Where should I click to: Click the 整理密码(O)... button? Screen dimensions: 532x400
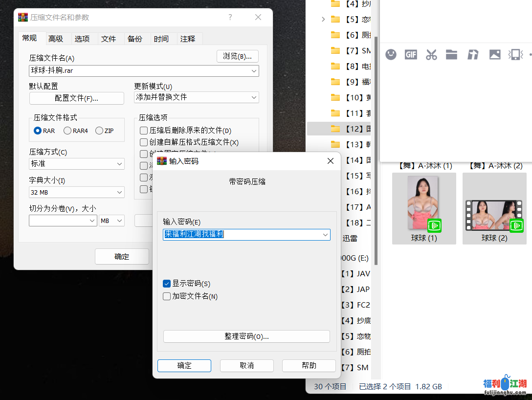click(246, 336)
